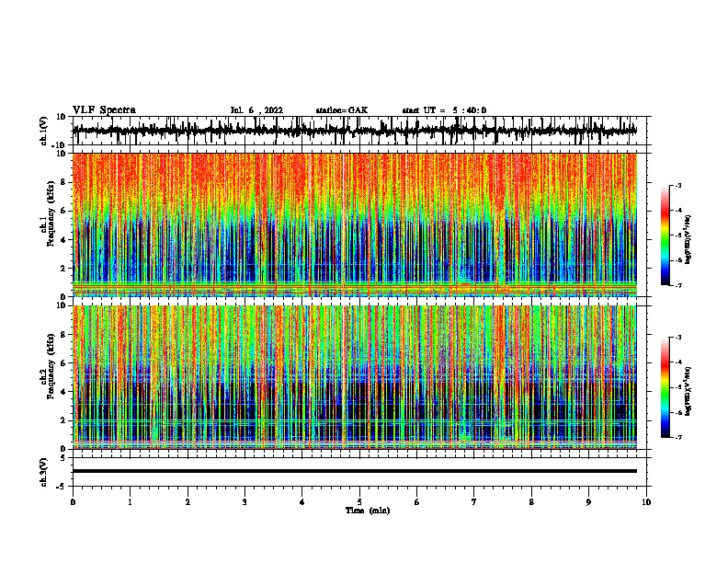
Task: Click the time axis tick "5" minutes
Action: 359,502
